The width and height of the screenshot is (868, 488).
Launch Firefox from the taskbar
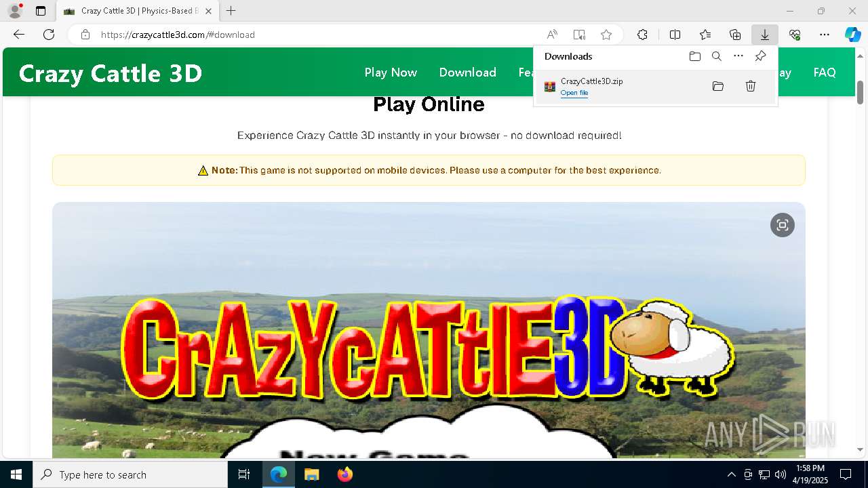click(x=344, y=474)
